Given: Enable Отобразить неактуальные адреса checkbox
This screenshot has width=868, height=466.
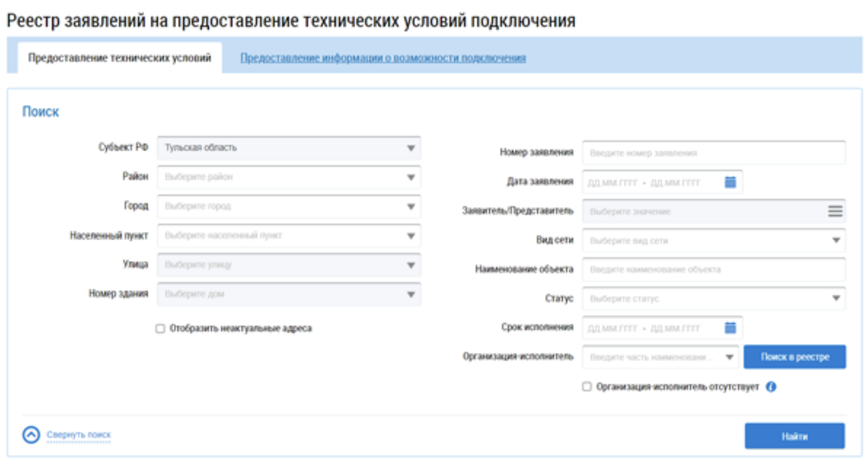Looking at the screenshot, I should (160, 329).
